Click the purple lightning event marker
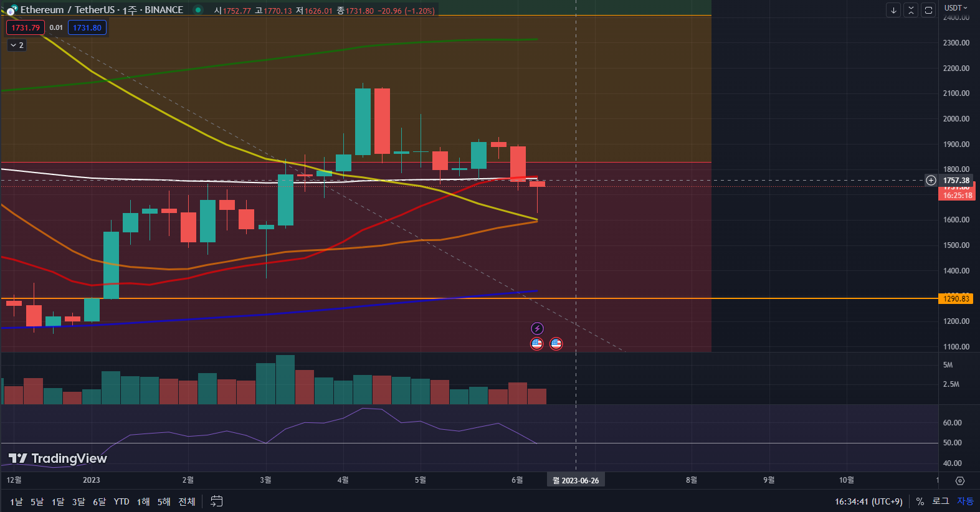 (x=537, y=328)
